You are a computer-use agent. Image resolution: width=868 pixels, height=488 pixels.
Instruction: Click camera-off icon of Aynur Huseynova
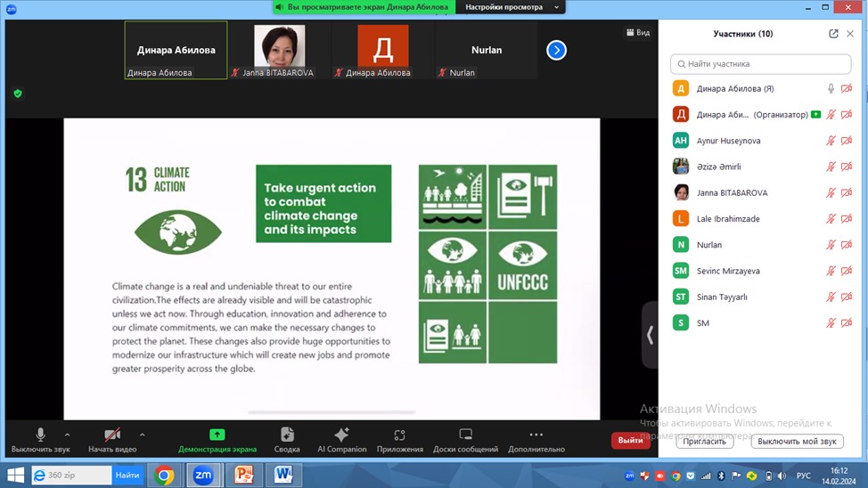click(846, 141)
